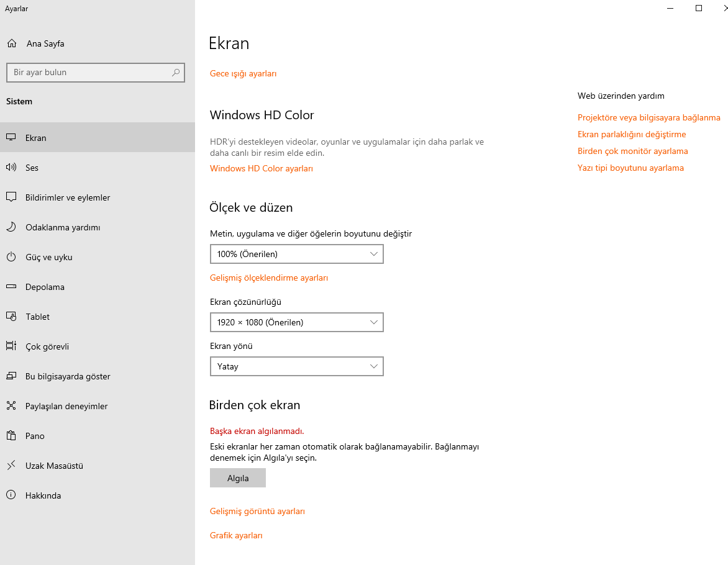Expand Ekran çözünürlüğü dropdown 1920 × 1080
This screenshot has height=565, width=728.
click(297, 322)
